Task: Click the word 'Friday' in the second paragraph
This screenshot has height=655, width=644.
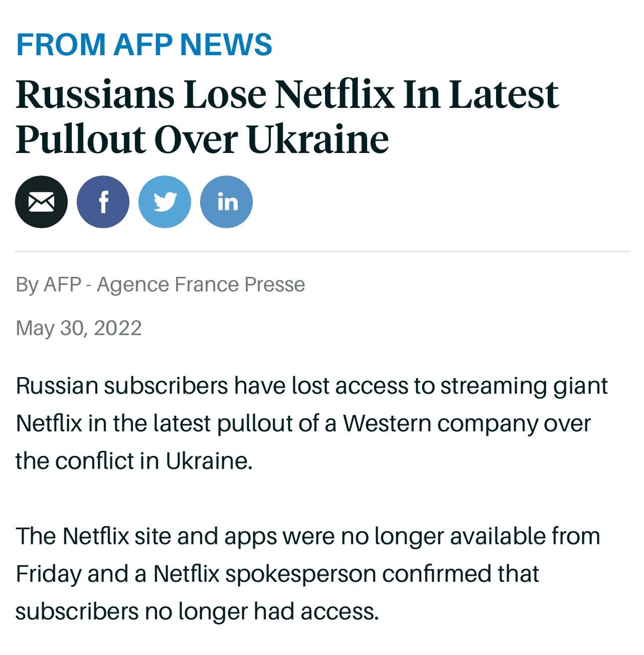Action: [x=48, y=574]
